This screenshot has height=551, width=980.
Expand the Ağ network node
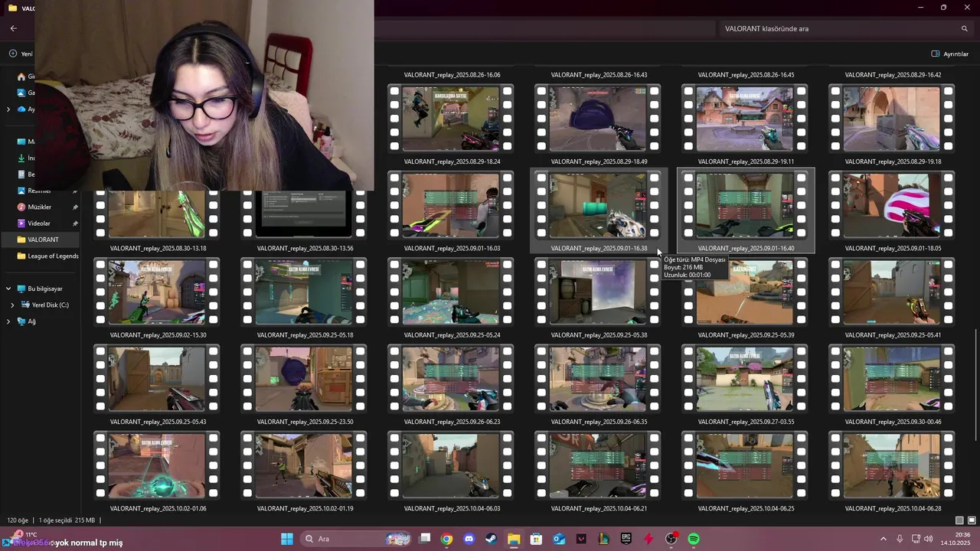point(8,321)
